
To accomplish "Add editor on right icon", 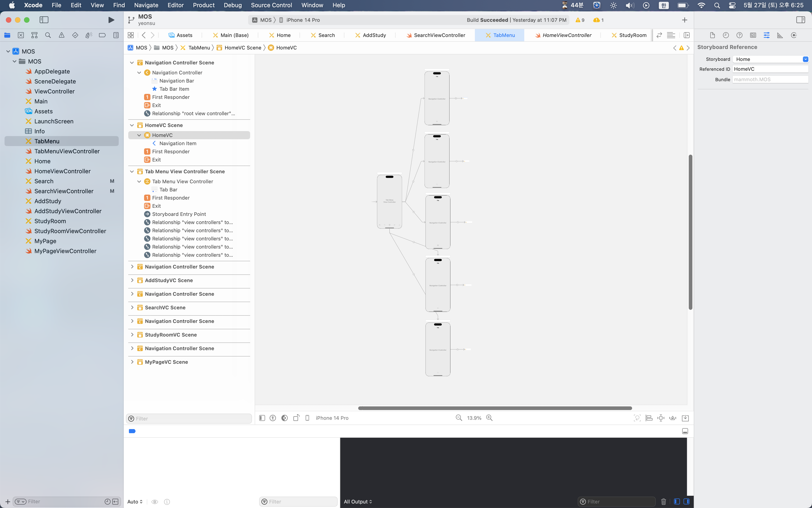I will [686, 35].
